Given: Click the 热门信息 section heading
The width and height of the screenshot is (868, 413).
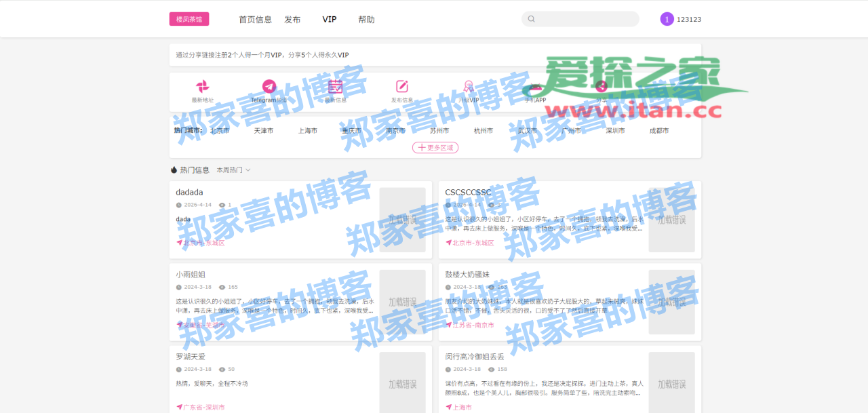Looking at the screenshot, I should (195, 170).
